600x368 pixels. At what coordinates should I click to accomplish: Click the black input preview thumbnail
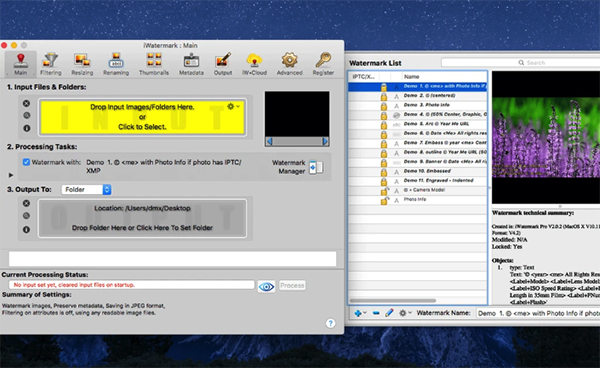pos(297,114)
